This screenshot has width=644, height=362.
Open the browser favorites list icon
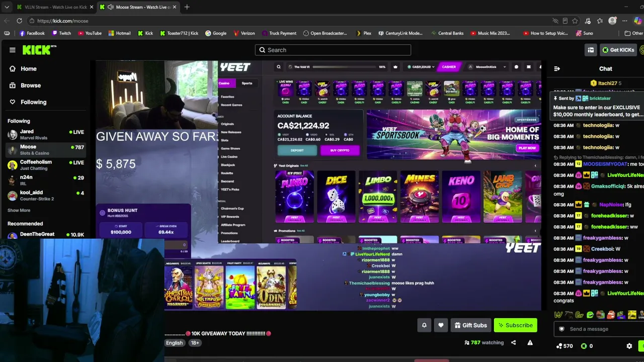[600, 21]
